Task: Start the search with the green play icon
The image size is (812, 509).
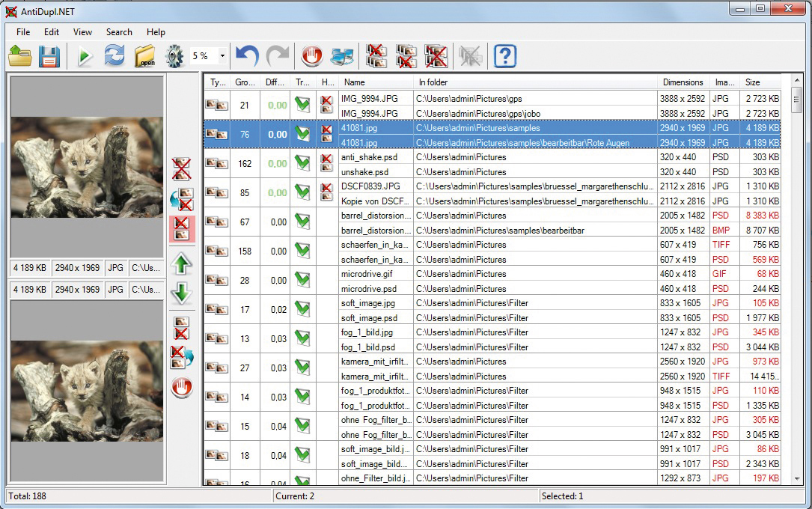Action: click(85, 56)
